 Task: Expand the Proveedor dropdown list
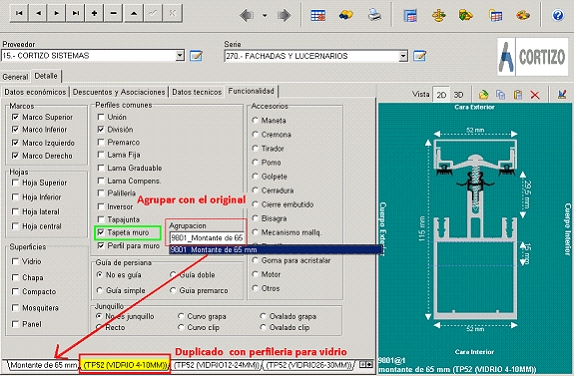[180, 56]
